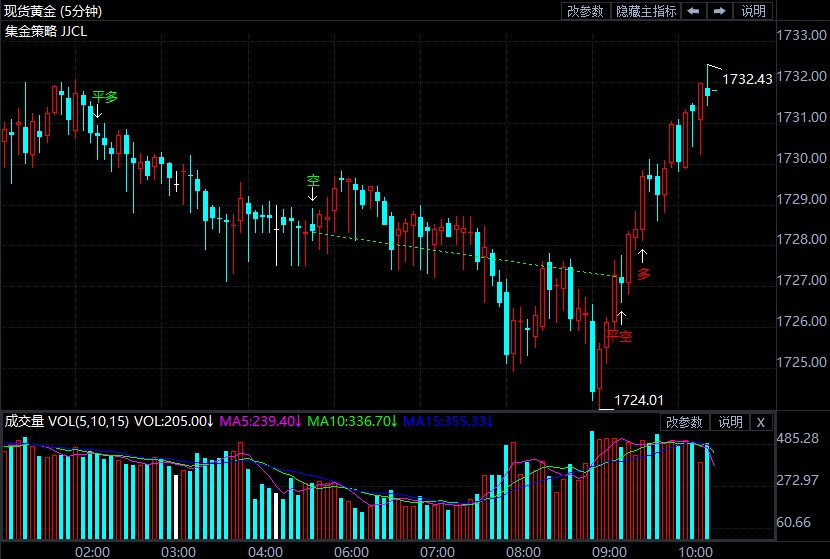Click the 02:00 time axis label
The height and width of the screenshot is (559, 830).
pyautogui.click(x=93, y=552)
